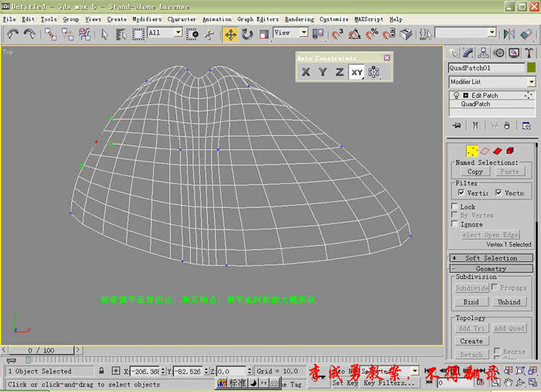Click the Redo arrow icon
Screen dimensions: 541x392
[x=29, y=34]
